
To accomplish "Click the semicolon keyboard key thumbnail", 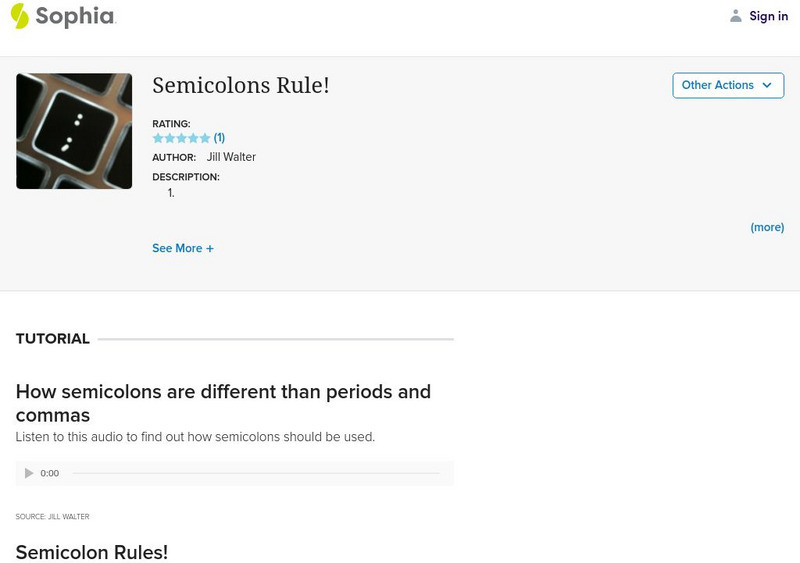I will (74, 131).
